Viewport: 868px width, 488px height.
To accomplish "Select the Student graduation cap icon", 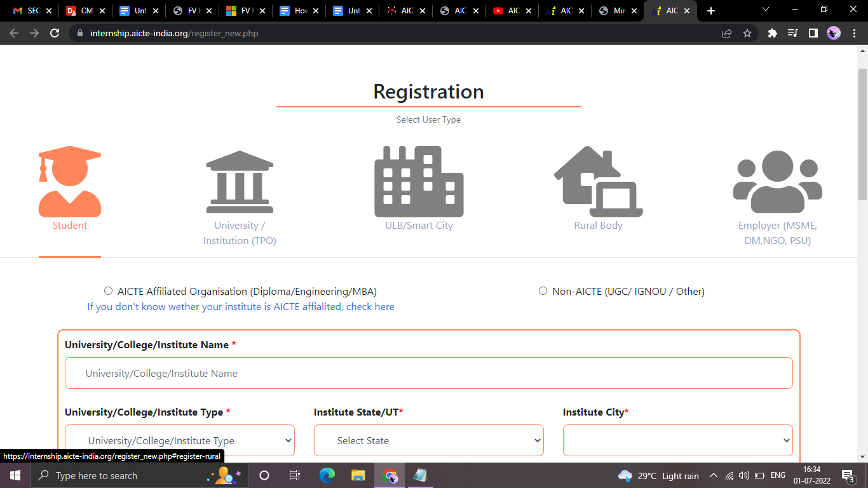I will (x=70, y=182).
